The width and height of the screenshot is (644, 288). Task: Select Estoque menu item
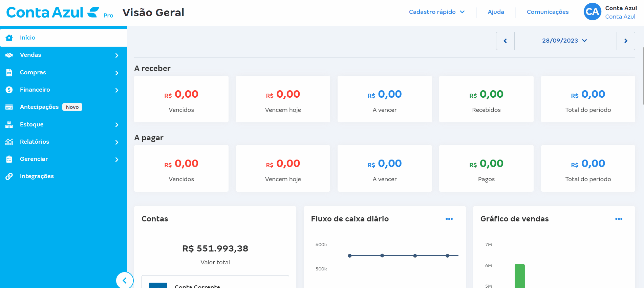pos(63,124)
